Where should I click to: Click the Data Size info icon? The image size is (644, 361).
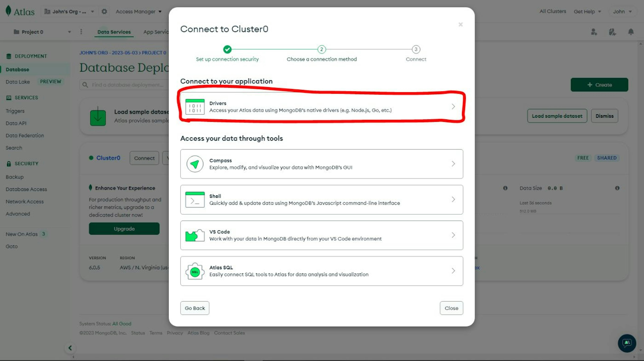617,188
